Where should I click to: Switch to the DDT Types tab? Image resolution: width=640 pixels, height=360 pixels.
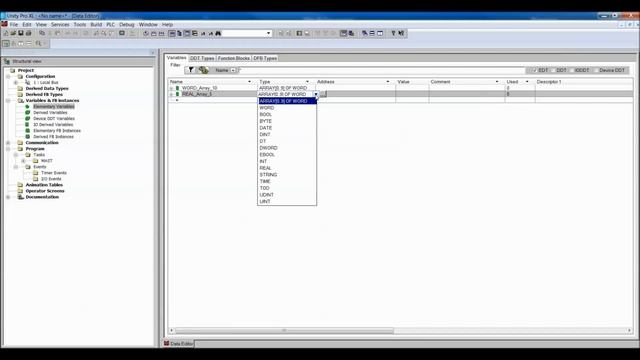202,58
